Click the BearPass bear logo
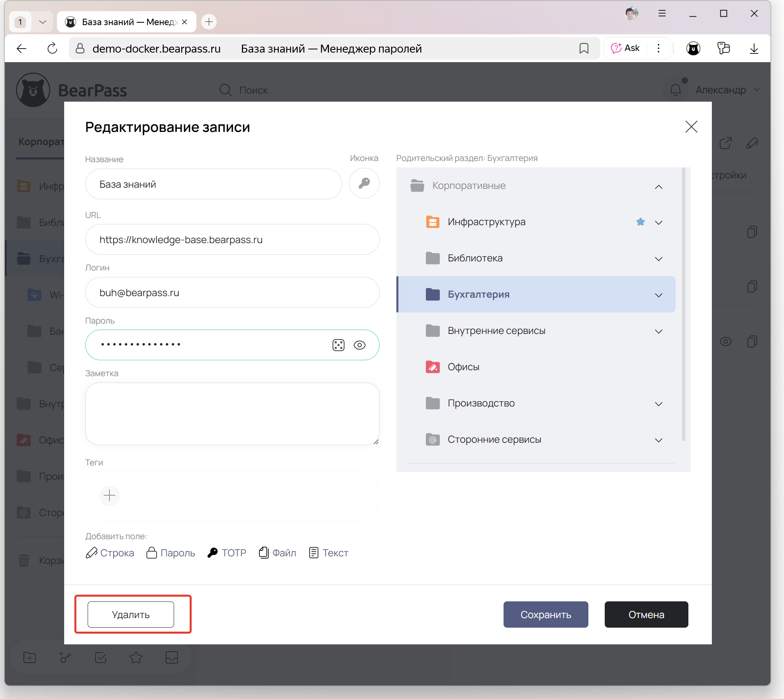 pos(33,90)
